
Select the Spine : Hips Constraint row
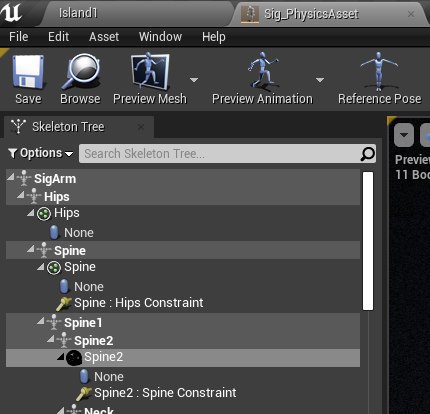click(x=183, y=303)
